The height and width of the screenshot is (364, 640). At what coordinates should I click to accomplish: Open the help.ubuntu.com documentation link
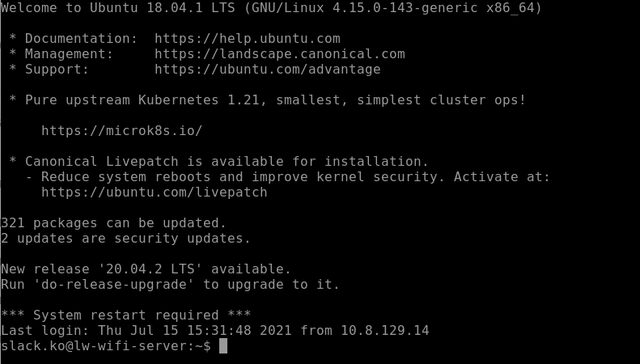tap(248, 39)
